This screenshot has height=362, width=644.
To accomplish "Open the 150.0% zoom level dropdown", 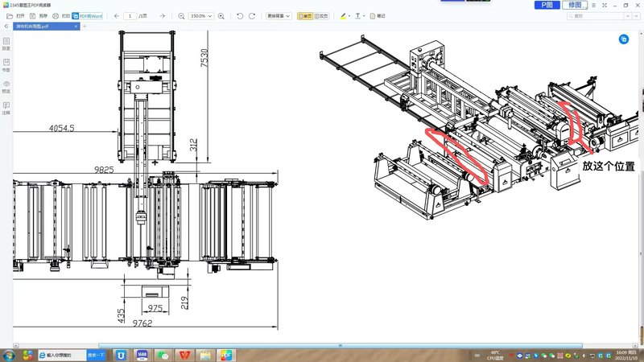I will (200, 16).
